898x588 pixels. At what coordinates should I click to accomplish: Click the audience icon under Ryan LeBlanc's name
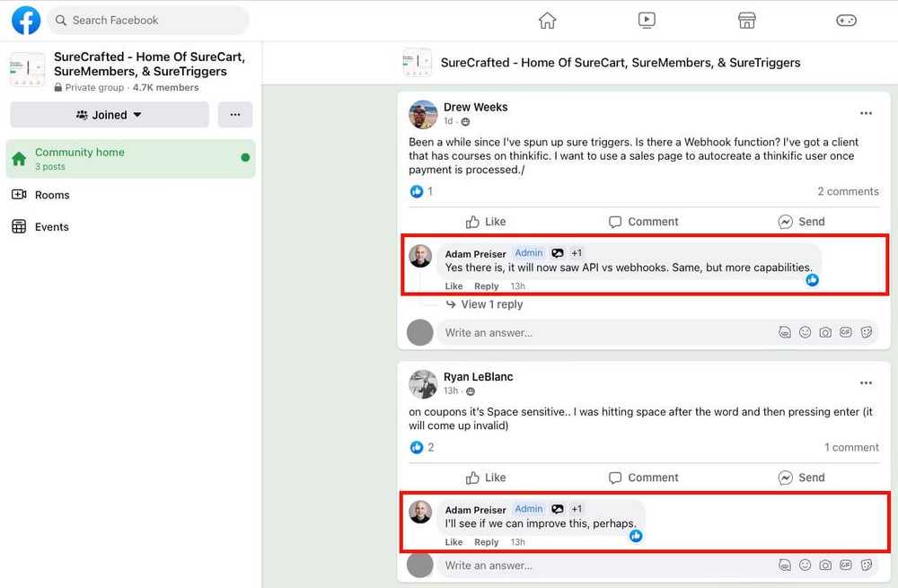click(471, 391)
